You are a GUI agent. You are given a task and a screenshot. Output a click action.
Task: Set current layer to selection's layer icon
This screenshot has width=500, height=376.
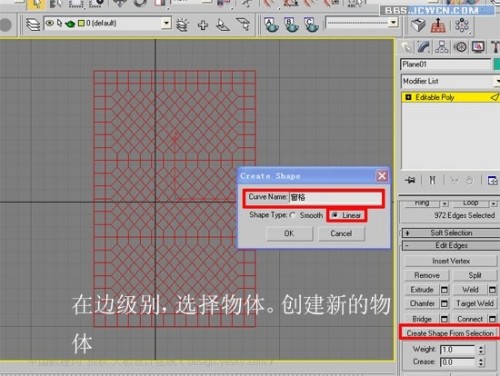(243, 24)
